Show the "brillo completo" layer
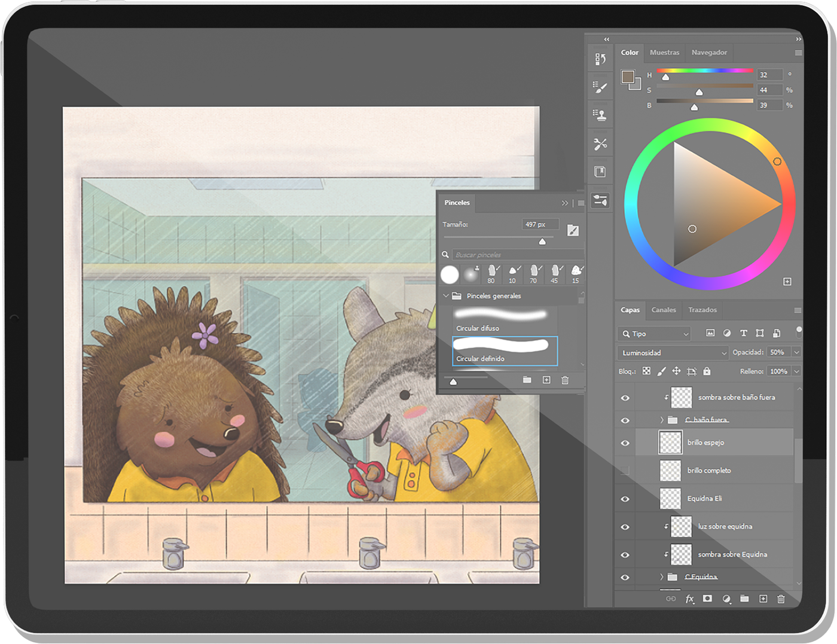 (625, 471)
